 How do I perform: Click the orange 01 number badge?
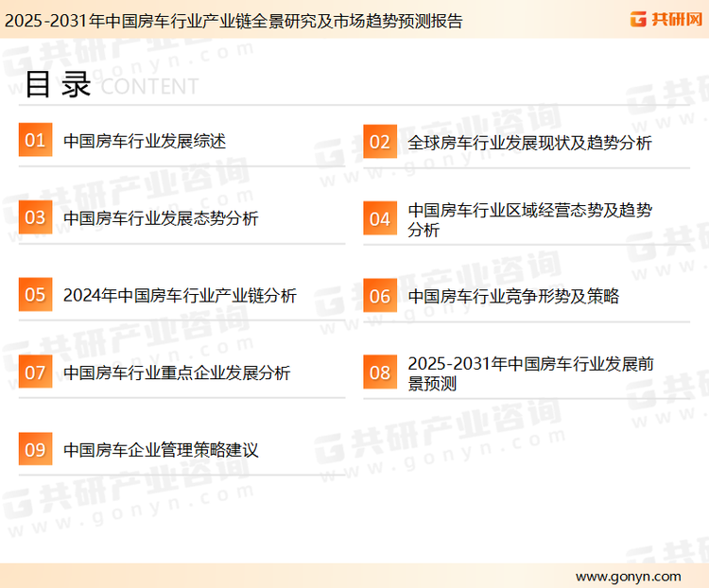pyautogui.click(x=35, y=140)
